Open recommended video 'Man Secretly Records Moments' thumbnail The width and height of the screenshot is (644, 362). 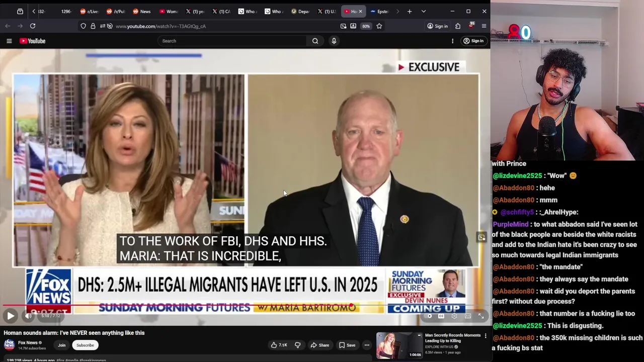tap(399, 345)
